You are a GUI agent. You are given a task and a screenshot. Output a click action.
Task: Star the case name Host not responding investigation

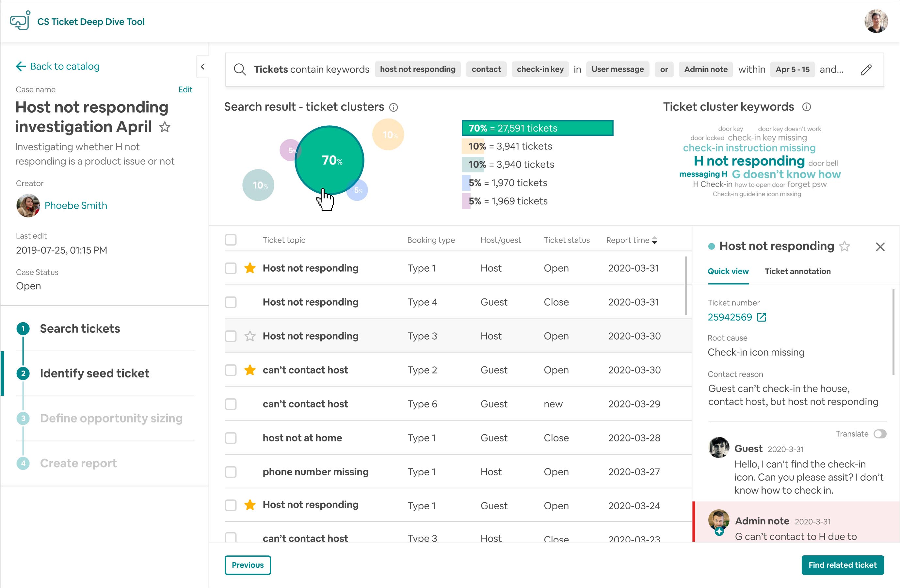tap(165, 127)
